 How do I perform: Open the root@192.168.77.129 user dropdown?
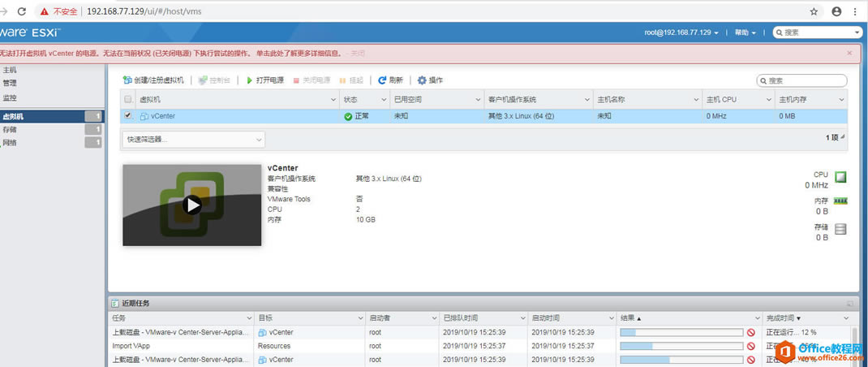pyautogui.click(x=681, y=32)
